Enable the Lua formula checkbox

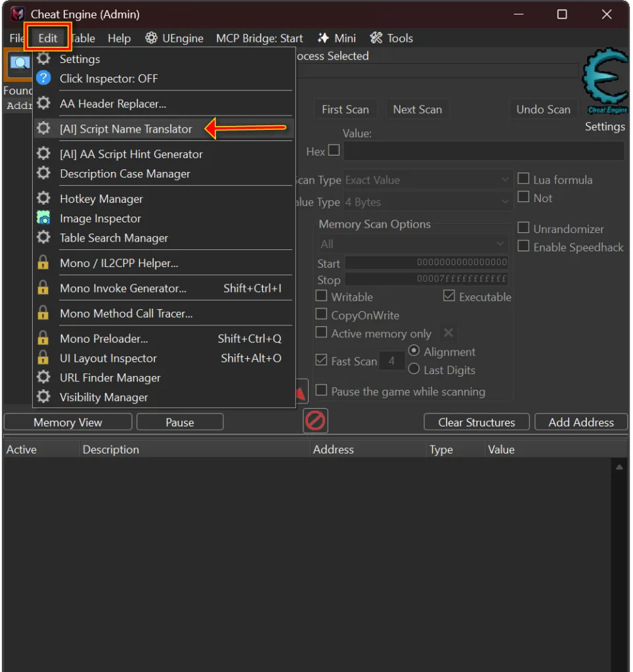tap(523, 178)
